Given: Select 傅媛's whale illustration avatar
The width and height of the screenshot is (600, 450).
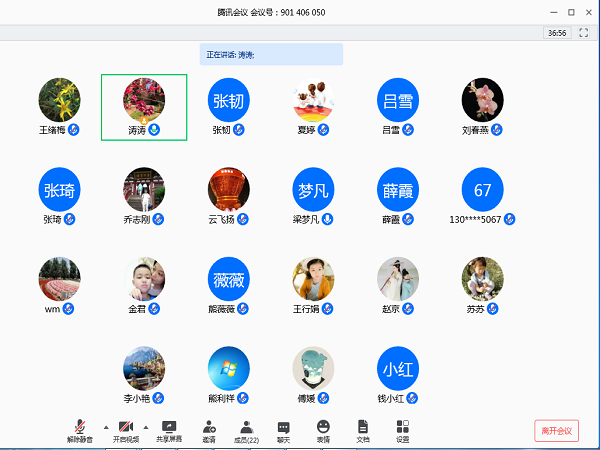Looking at the screenshot, I should click(313, 368).
